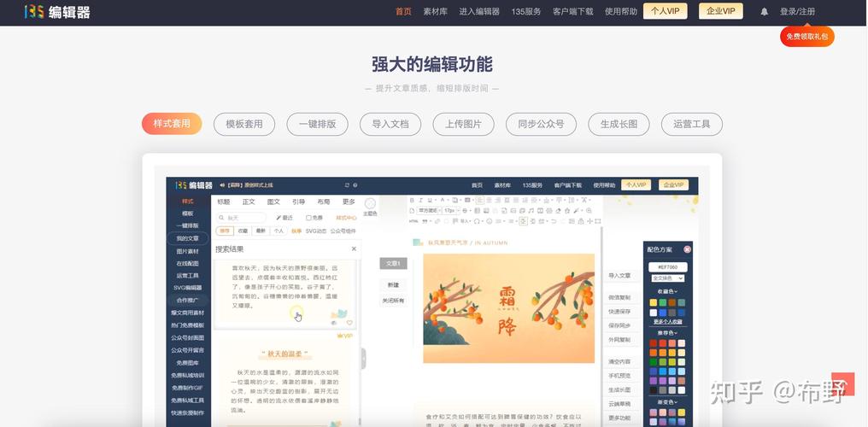Open 我的文章 in editor left sidebar
Screen dimensions: 868x427
coord(188,238)
